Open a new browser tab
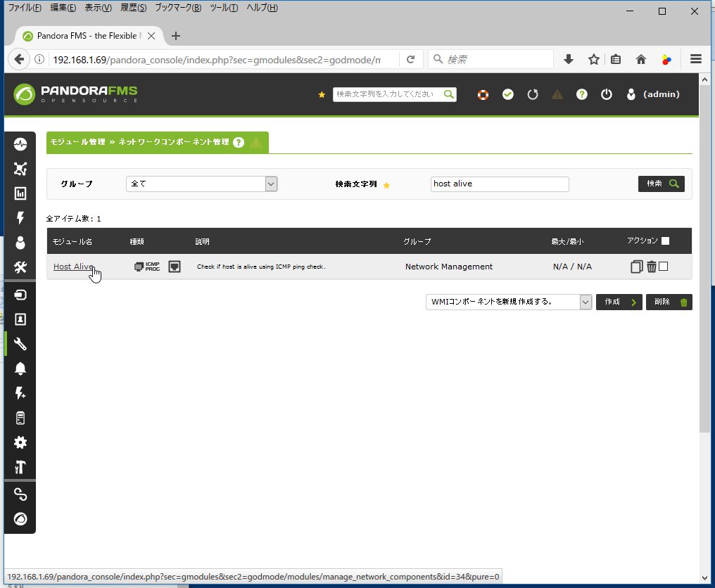Viewport: 715px width, 588px height. [175, 36]
